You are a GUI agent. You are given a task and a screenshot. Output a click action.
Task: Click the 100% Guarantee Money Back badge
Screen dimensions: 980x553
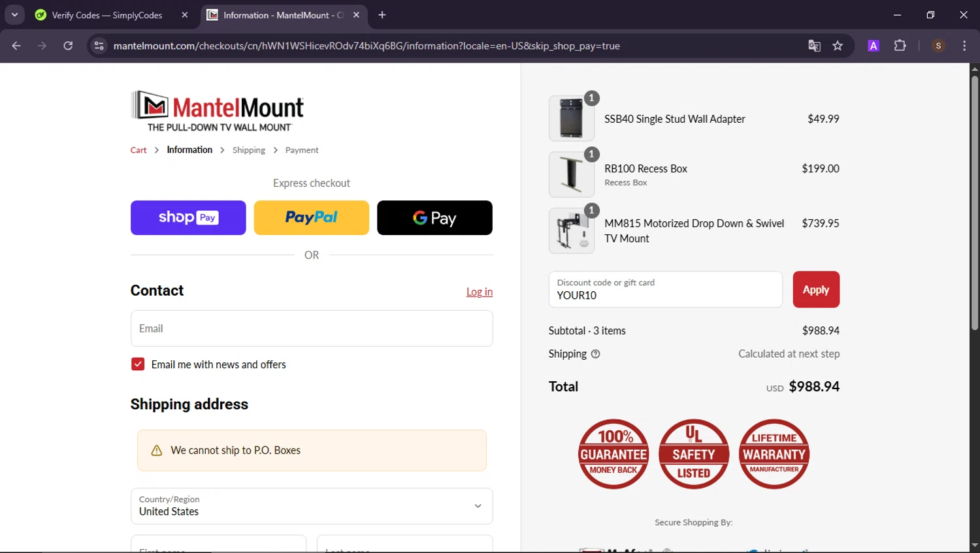click(613, 454)
